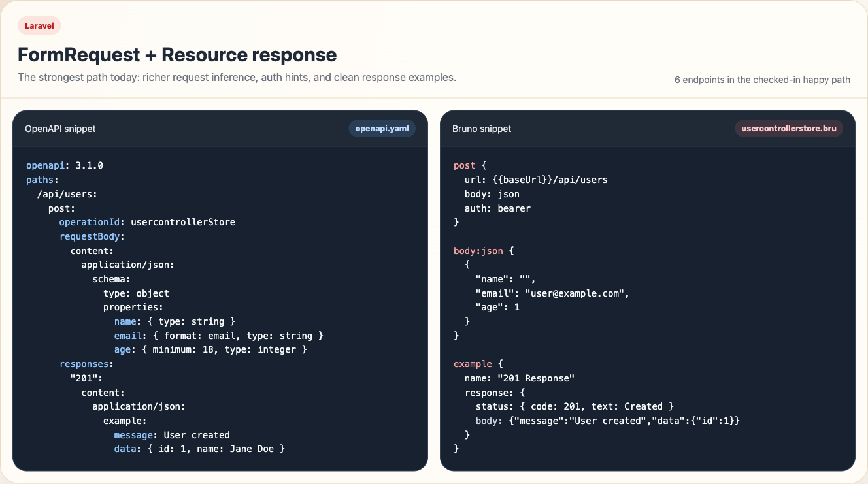Image resolution: width=868 pixels, height=484 pixels.
Task: Click 'status: { code: 201, text: Created }' line
Action: pyautogui.click(x=575, y=406)
